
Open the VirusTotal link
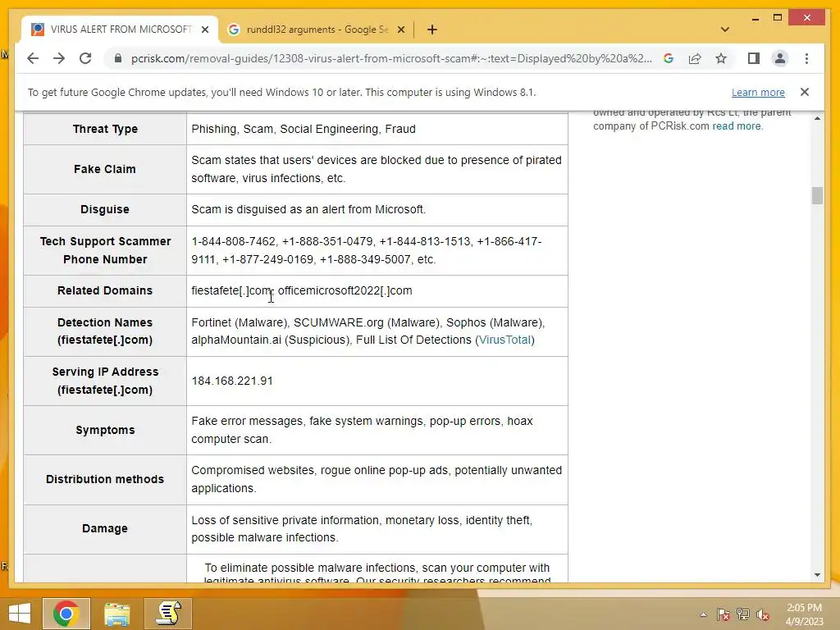click(x=504, y=340)
